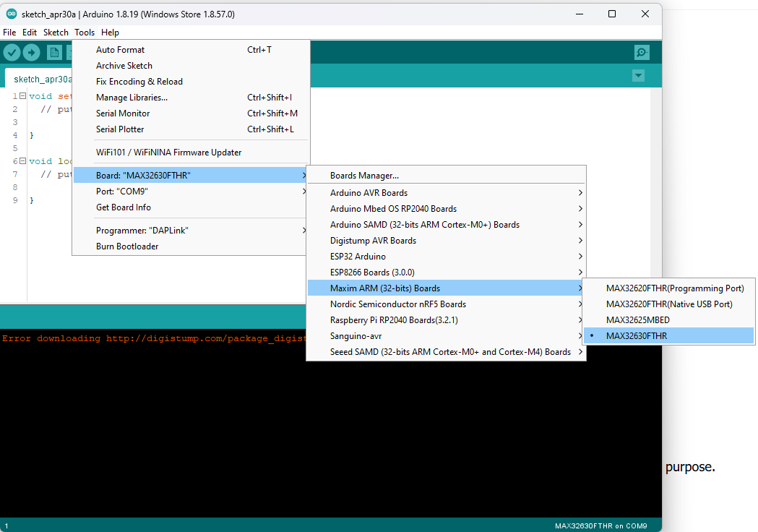Screen dimensions: 758x532
Task: Expand Digistump AVR Boards submenu
Action: tap(446, 241)
